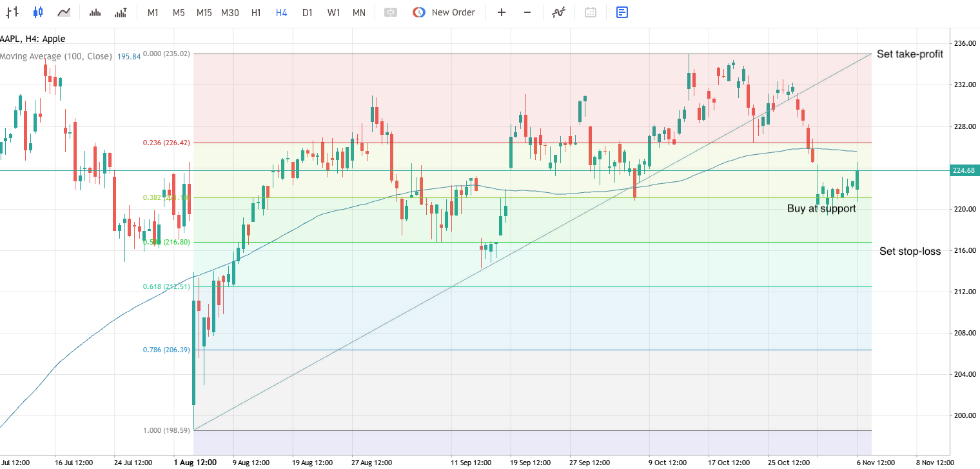Zoom in on the chart
This screenshot has height=469, width=980.
501,12
